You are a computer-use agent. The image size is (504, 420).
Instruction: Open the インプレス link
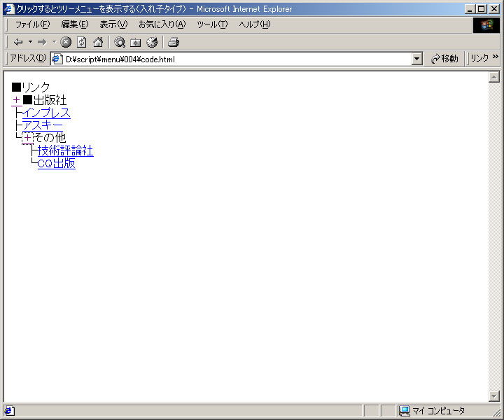(46, 113)
